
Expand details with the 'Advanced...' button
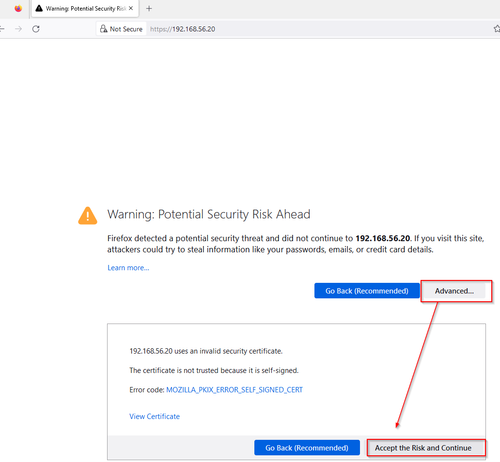click(454, 291)
